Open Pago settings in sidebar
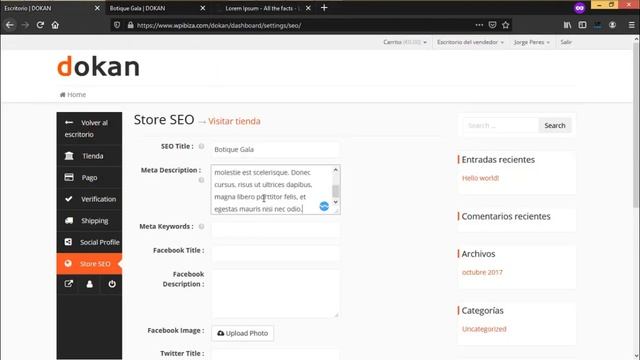The image size is (640, 360). pyautogui.click(x=89, y=177)
